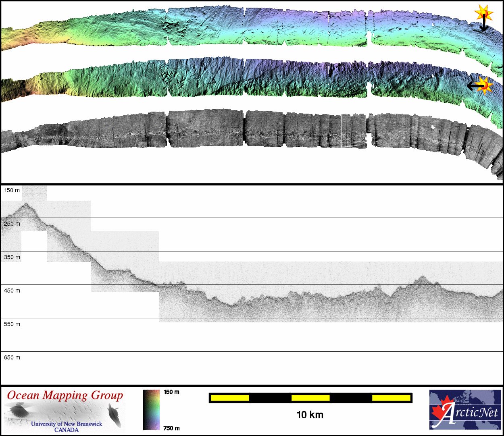Select the 150 m legend label by color bar
The width and height of the screenshot is (504, 436).
(171, 392)
